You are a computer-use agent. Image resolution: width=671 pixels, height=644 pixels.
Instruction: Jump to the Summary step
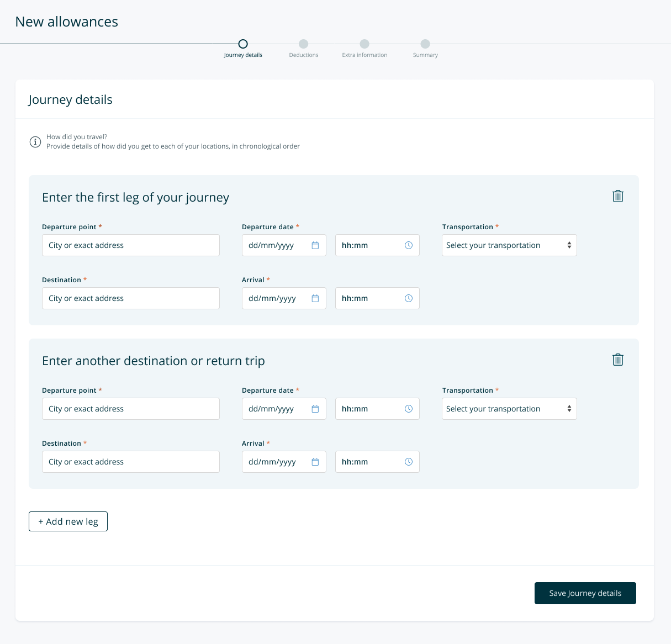tap(425, 44)
